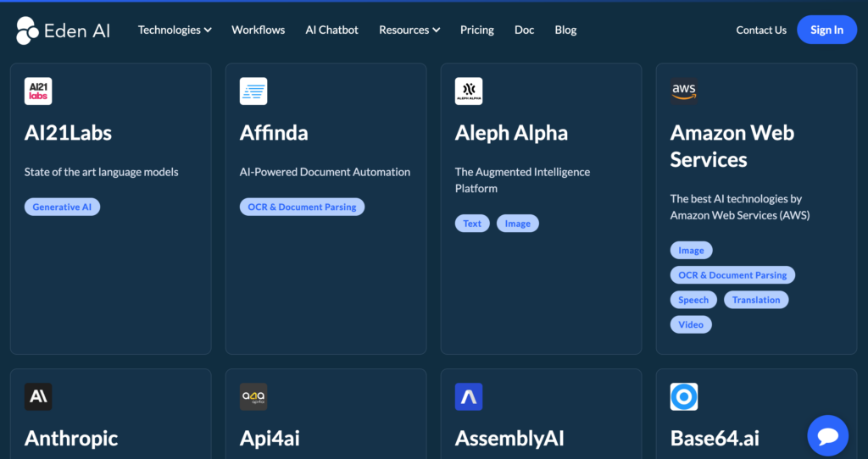Open the AI21Labs provider title
Viewport: 868px width, 459px height.
click(68, 133)
